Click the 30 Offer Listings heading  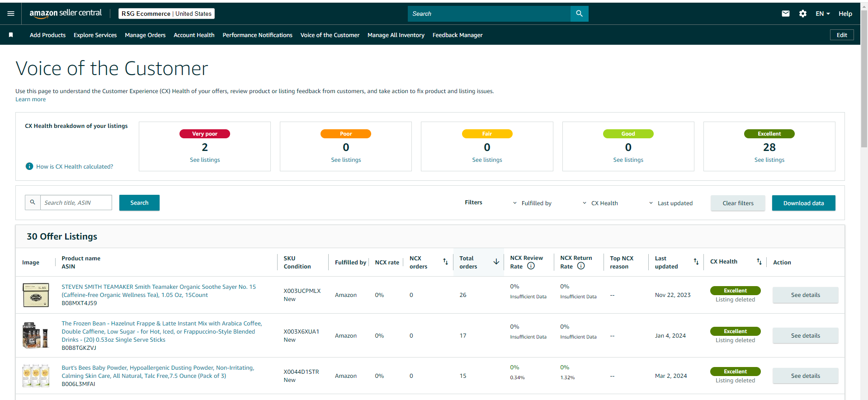tap(62, 236)
